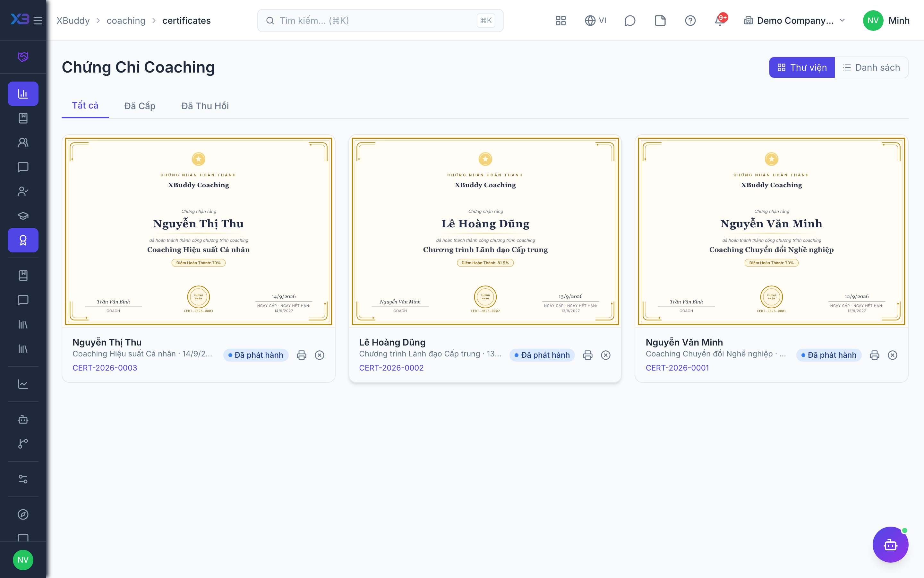Toggle the sidebar hamburger menu
The width and height of the screenshot is (924, 578).
tap(38, 21)
